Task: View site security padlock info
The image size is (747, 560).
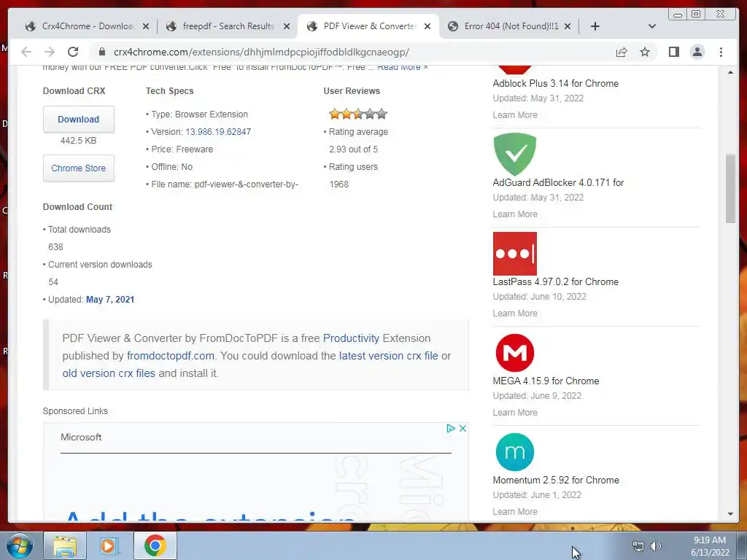Action: (x=101, y=52)
